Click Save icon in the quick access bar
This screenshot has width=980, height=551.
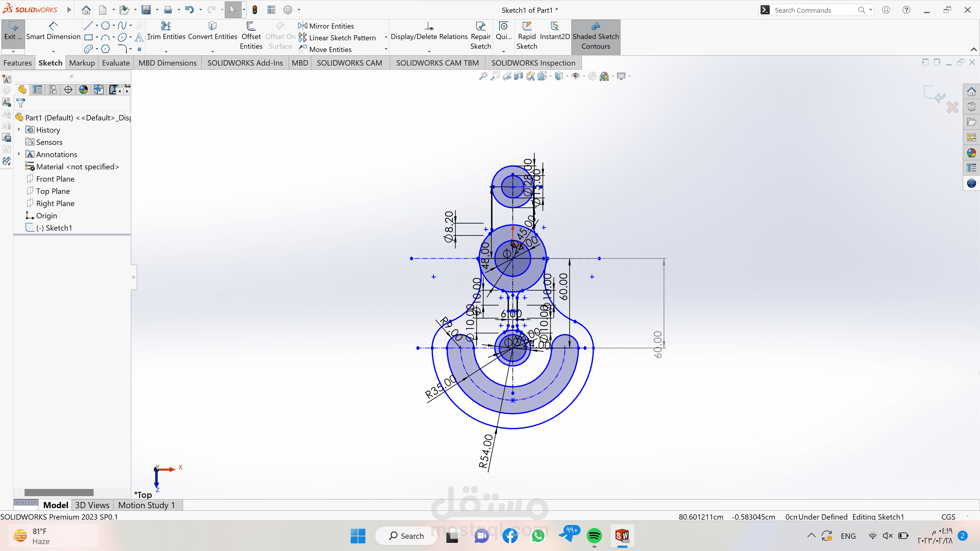[146, 10]
